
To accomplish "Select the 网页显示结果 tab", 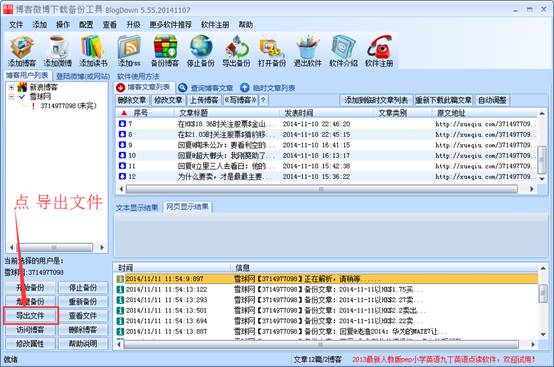I will pyautogui.click(x=187, y=207).
